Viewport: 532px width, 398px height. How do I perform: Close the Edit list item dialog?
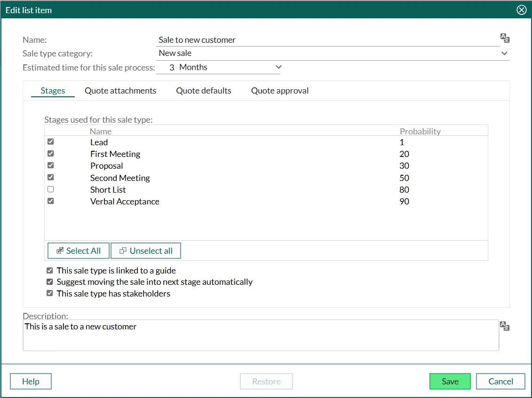(x=521, y=10)
